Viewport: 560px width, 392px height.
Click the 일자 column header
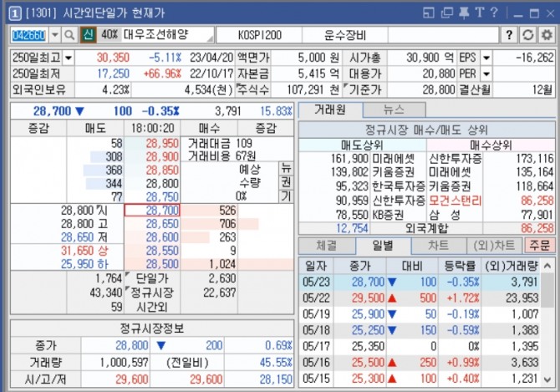click(316, 266)
